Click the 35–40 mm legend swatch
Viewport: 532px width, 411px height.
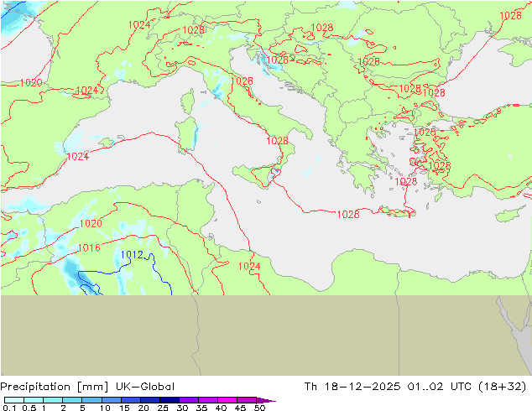pyautogui.click(x=207, y=400)
